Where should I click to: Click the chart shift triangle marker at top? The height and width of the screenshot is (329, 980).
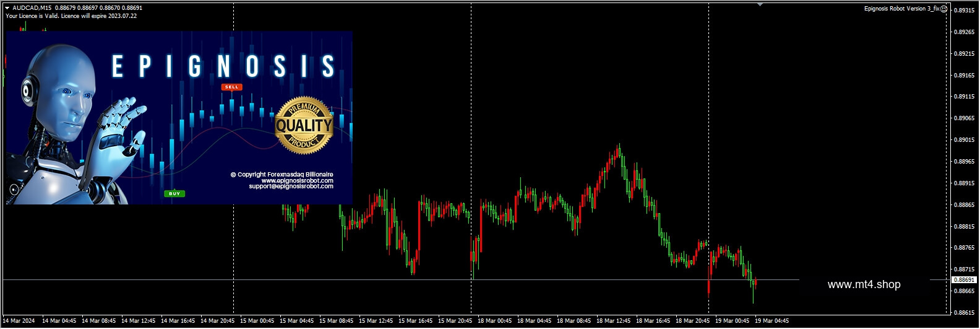[760, 5]
